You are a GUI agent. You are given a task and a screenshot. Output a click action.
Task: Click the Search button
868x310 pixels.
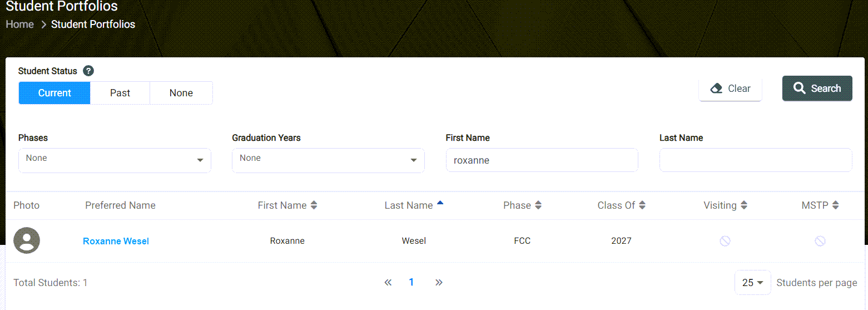[x=817, y=88]
